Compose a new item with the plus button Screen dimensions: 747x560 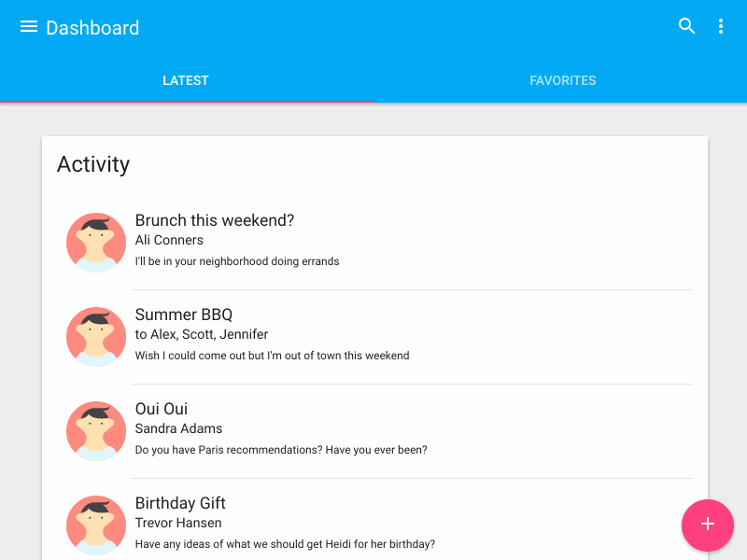[707, 525]
